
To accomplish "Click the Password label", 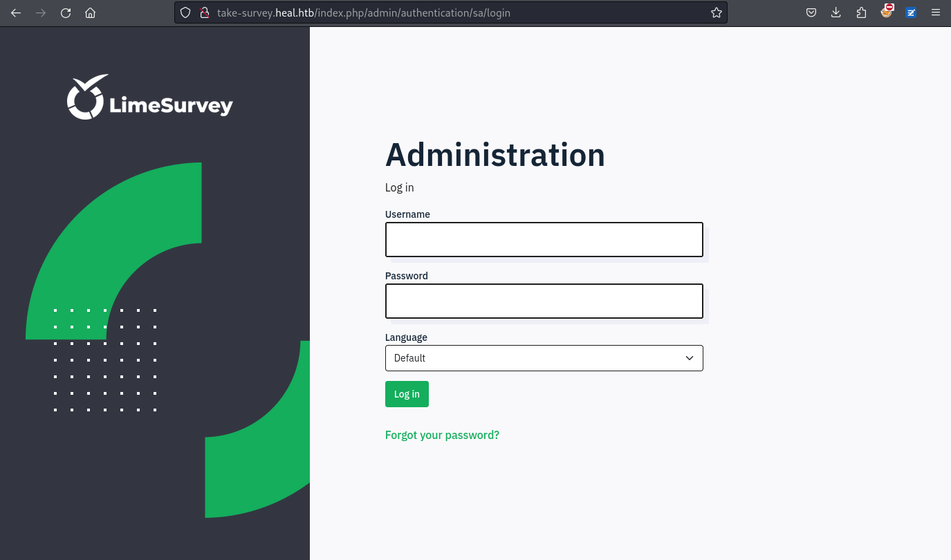I will tap(407, 276).
